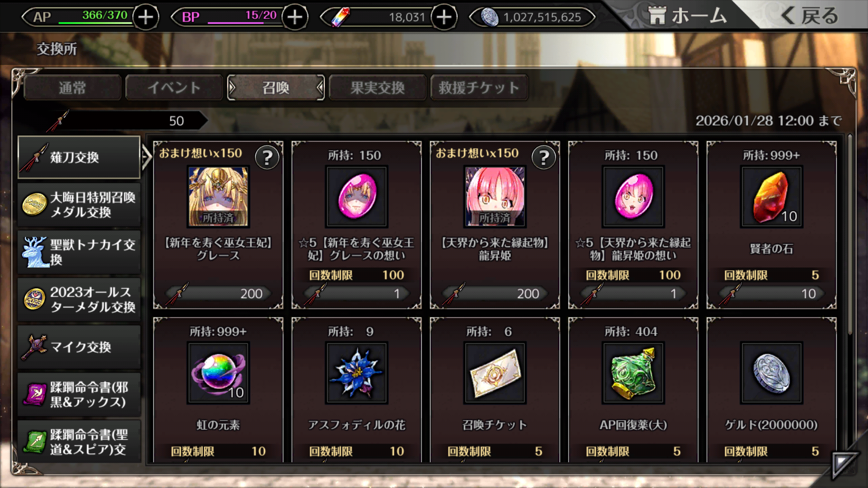
Task: Select the ゲルド(2000000) coin icon
Action: (x=771, y=373)
